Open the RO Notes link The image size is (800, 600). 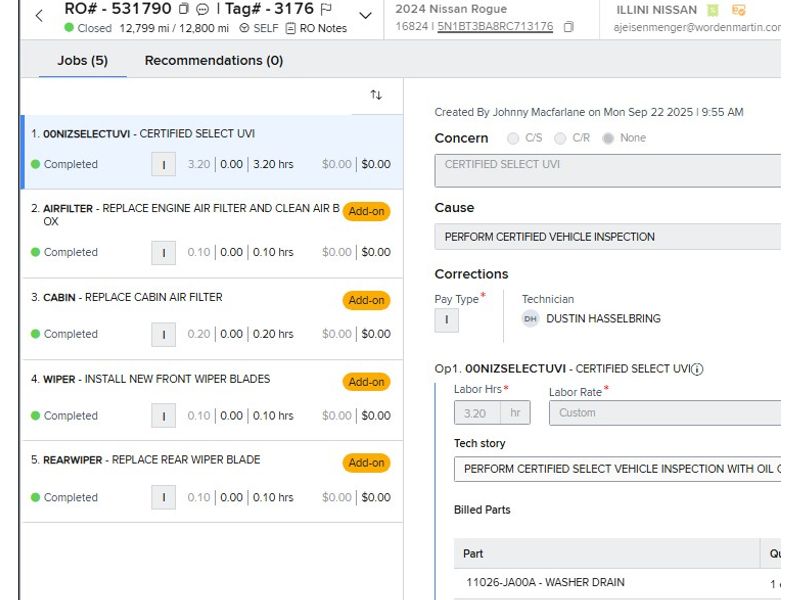point(316,28)
